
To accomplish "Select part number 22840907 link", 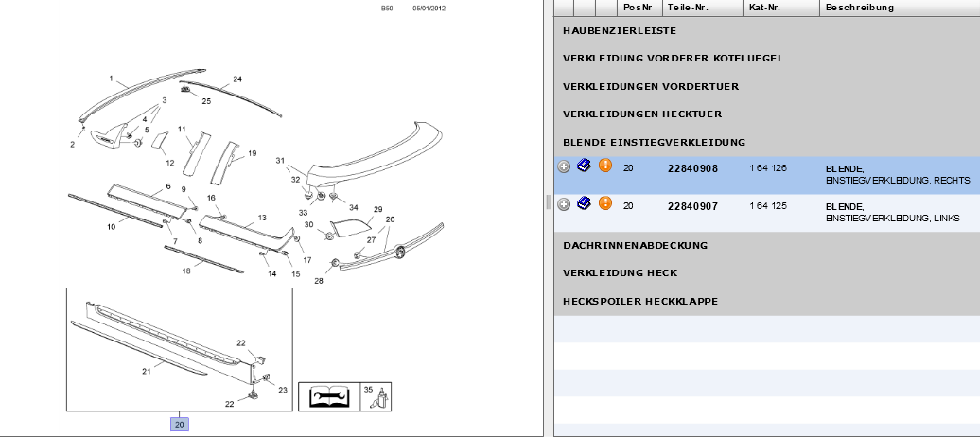I will [692, 205].
